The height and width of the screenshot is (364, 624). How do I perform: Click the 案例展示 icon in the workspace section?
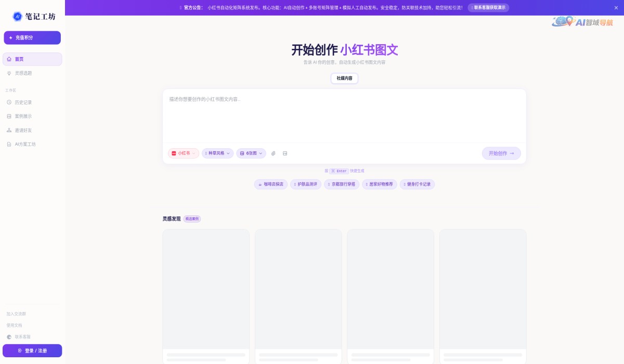coord(9,116)
